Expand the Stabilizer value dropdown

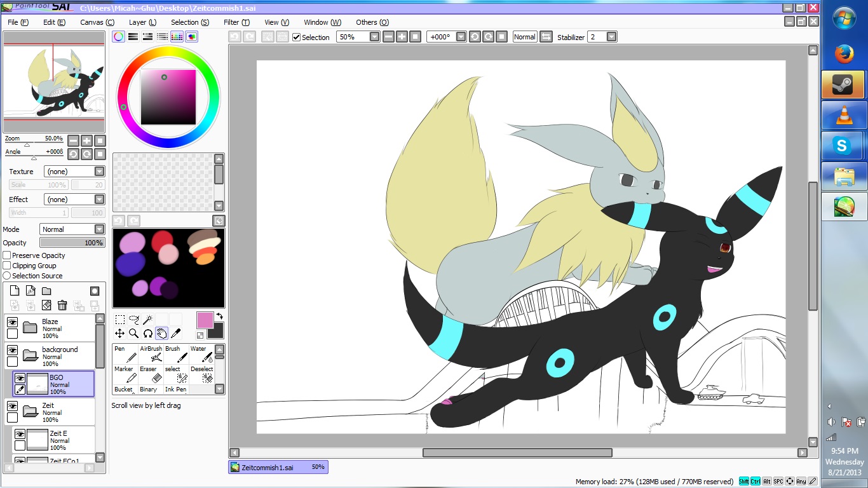tap(611, 37)
